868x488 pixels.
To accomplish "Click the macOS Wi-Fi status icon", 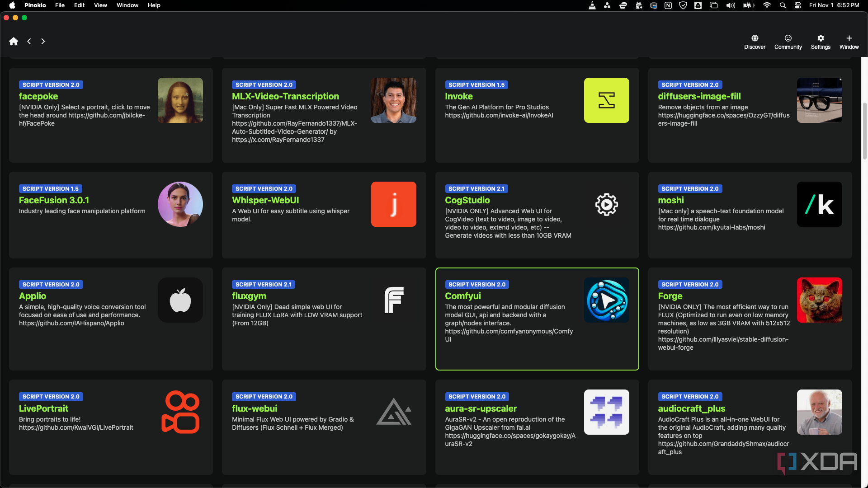I will pos(765,5).
